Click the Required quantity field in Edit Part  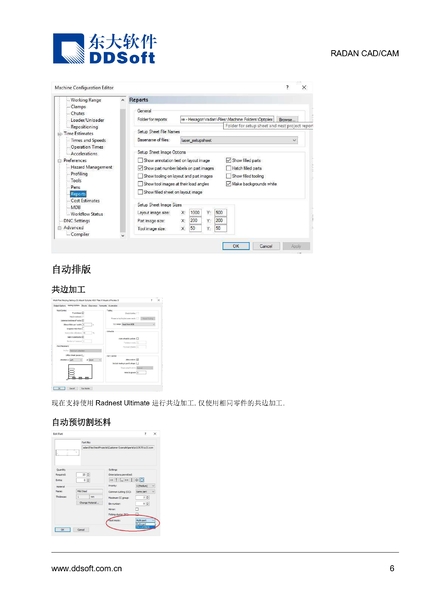coord(81,475)
